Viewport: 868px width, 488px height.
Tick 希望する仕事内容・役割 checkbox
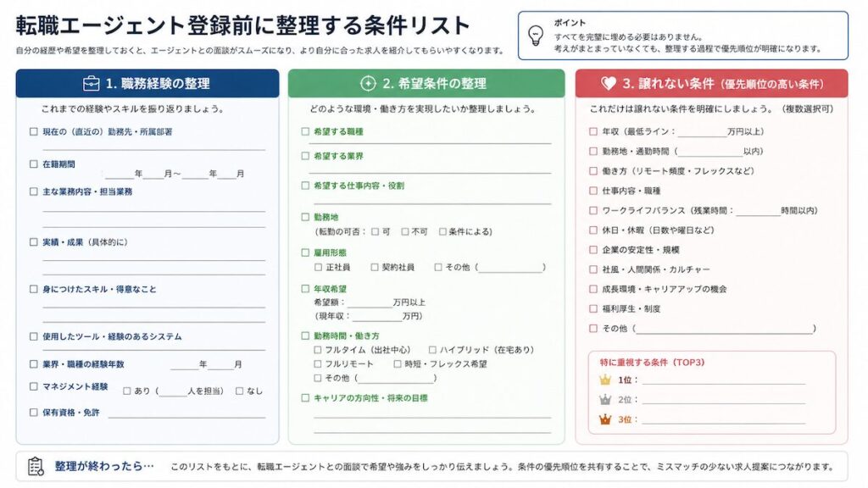[x=305, y=186]
